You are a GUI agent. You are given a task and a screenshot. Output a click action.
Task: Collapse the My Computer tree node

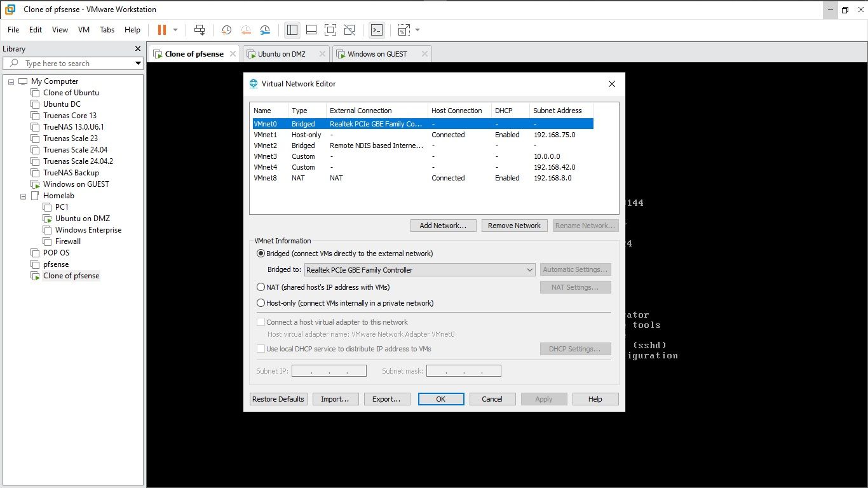coord(11,81)
